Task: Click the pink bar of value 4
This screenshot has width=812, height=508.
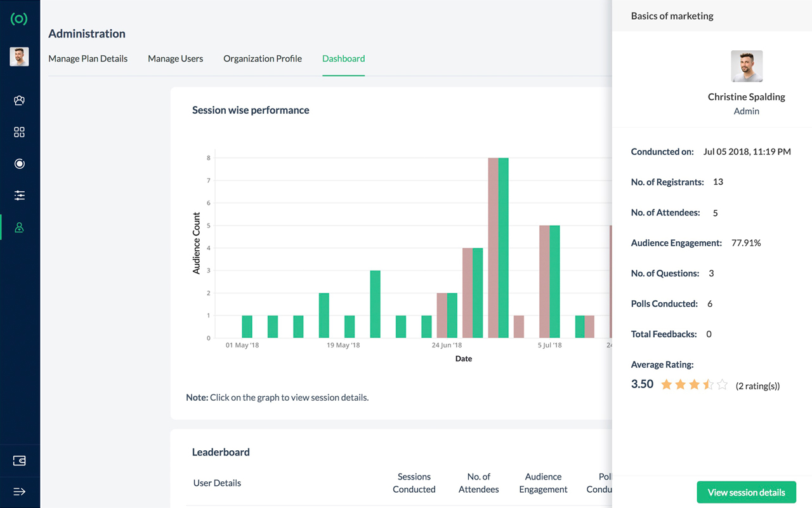Action: (468, 293)
